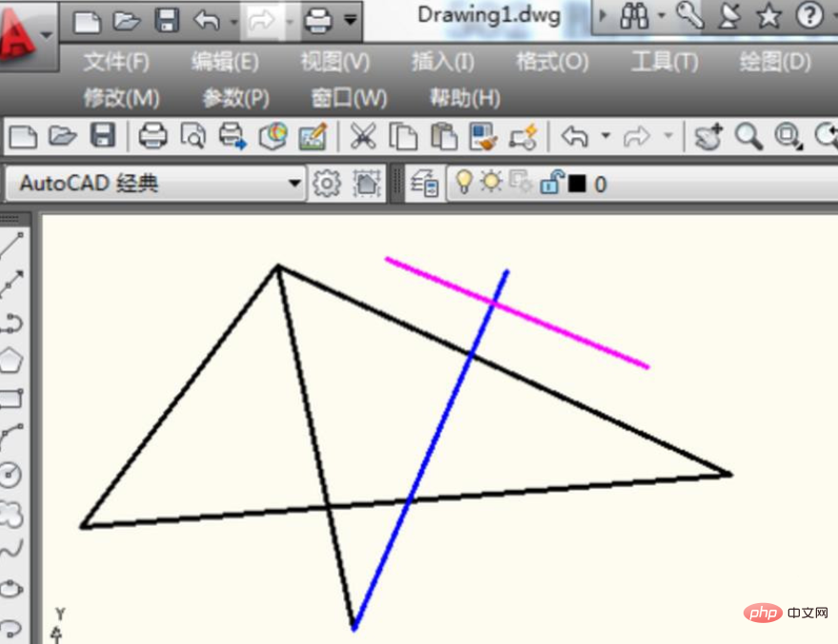
Task: Click the Match Properties brush icon
Action: point(483,136)
